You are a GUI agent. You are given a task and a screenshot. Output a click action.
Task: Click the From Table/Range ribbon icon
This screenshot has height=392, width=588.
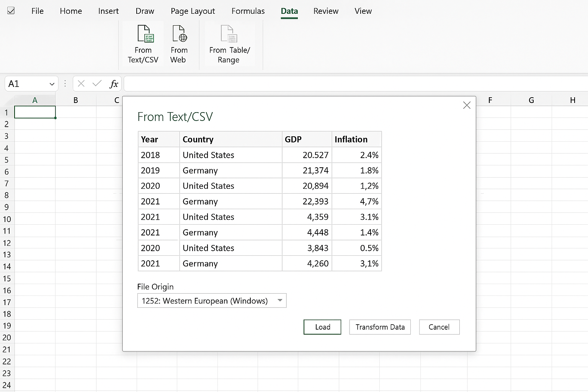point(229,34)
